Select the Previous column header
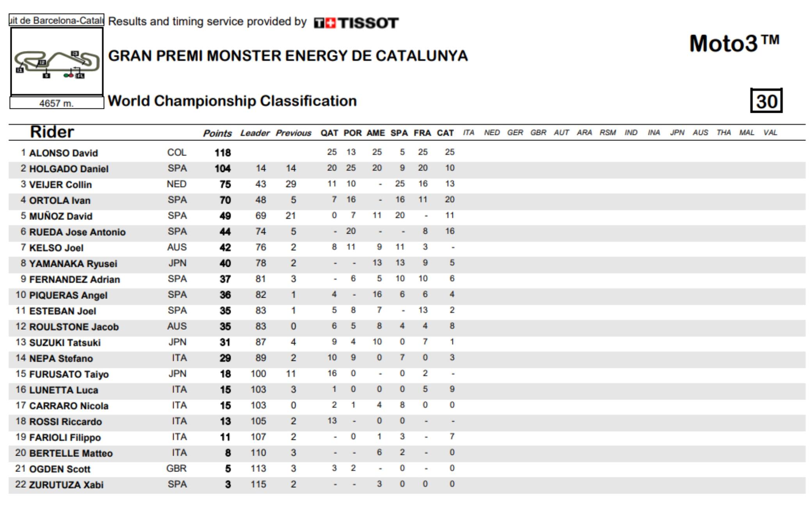812x508 pixels. pos(293,133)
